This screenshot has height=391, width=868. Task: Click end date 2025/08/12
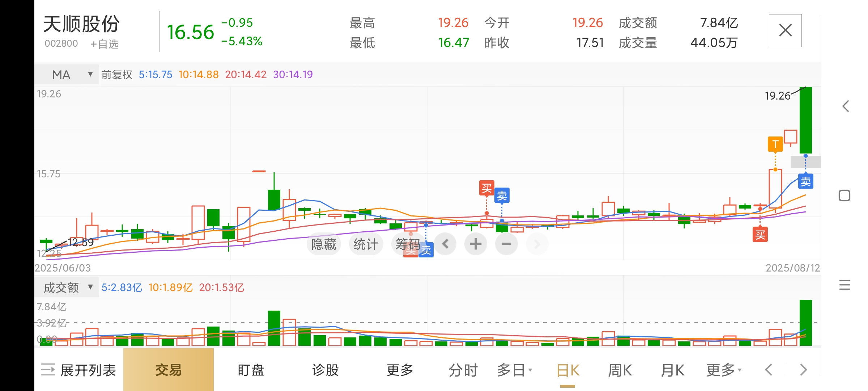click(x=793, y=268)
